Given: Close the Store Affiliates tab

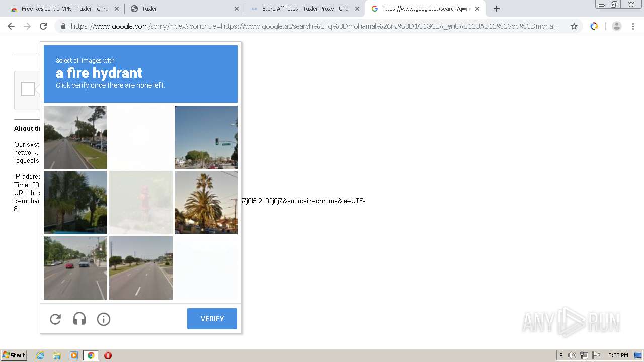Looking at the screenshot, I should click(357, 9).
